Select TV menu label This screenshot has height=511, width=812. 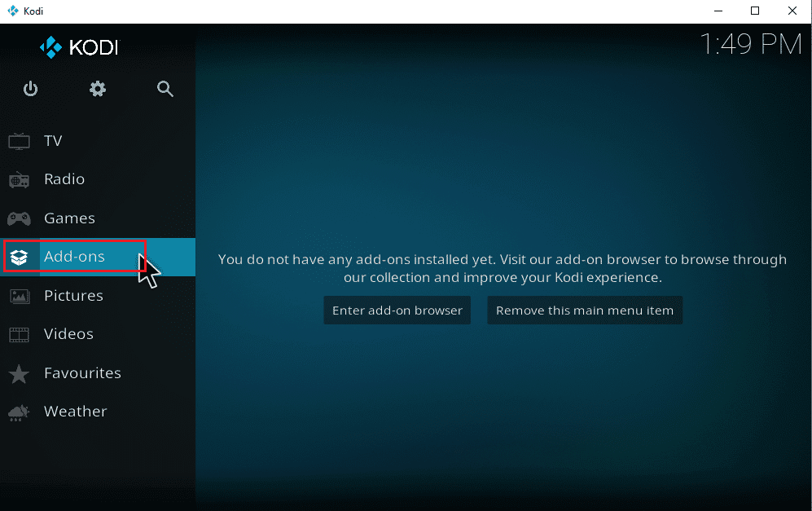pyautogui.click(x=53, y=141)
